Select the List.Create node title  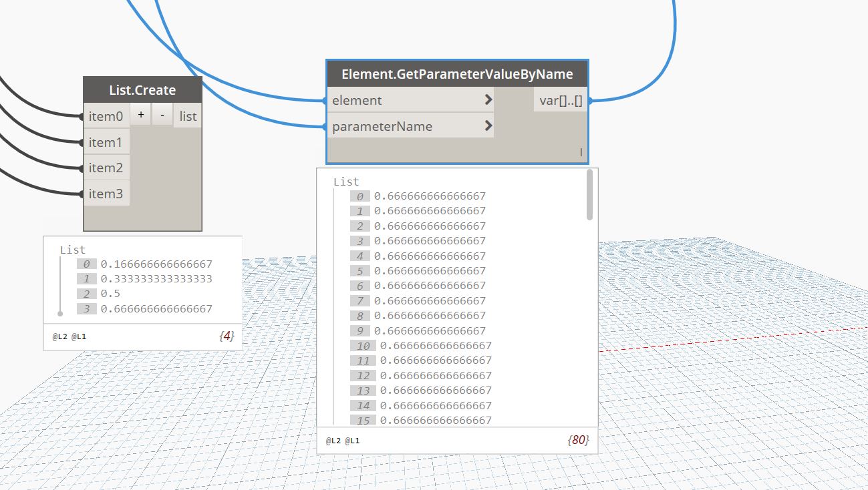142,90
